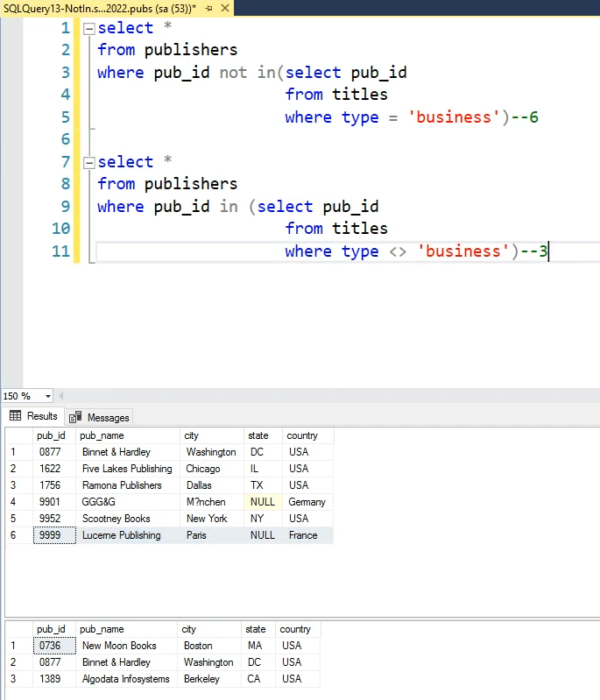
Task: Click line number 6 in editor margin
Action: point(66,139)
